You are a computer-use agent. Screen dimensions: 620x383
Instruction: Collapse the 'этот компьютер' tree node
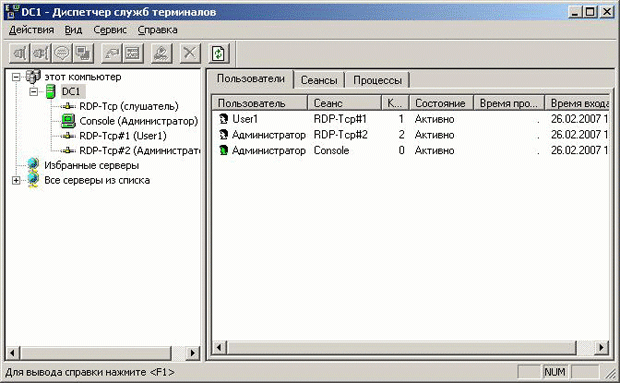coord(16,77)
